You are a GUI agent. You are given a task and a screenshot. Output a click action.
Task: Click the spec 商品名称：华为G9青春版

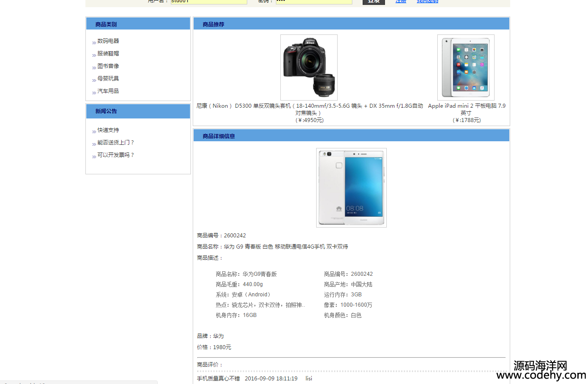(246, 274)
